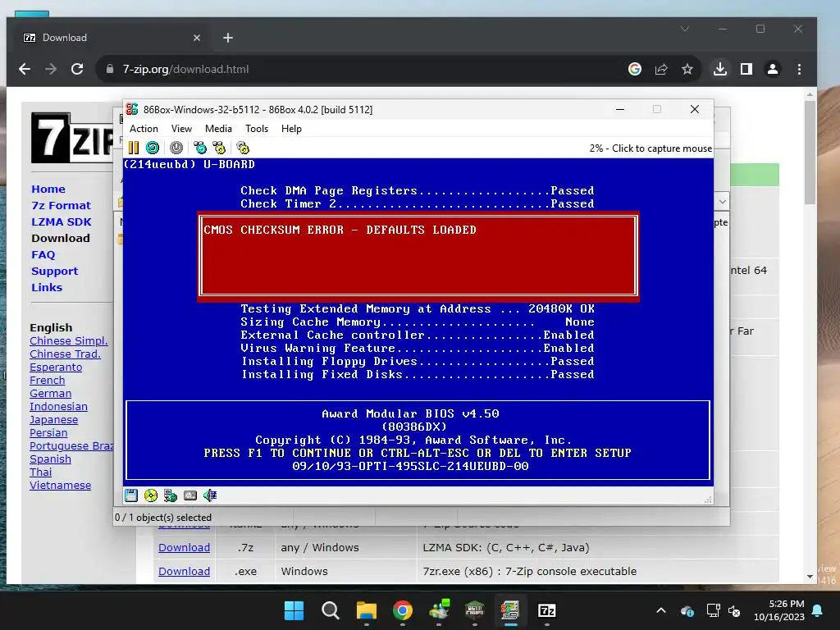Open Chrome profile icon
Image resolution: width=840 pixels, height=630 pixels.
coord(773,69)
